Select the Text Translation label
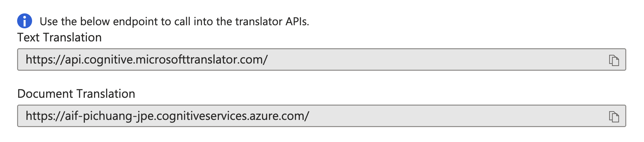This screenshot has height=142, width=644. tap(59, 37)
